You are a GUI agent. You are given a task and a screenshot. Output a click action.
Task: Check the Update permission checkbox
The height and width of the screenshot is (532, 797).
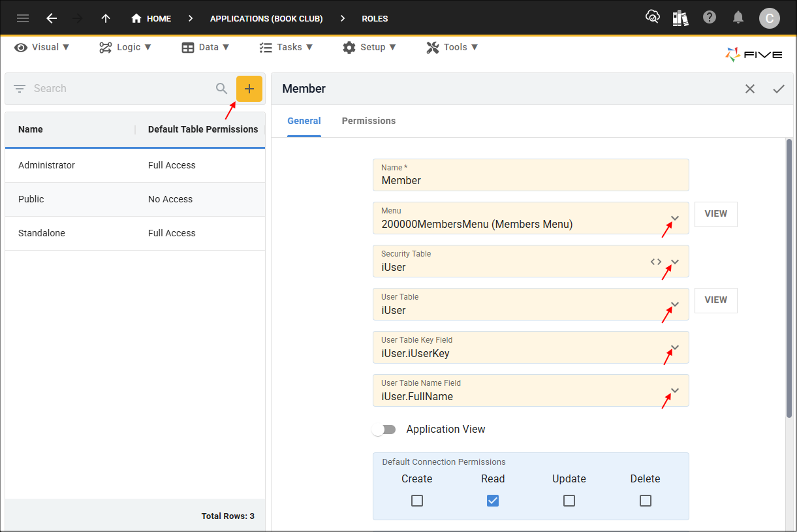(x=569, y=501)
